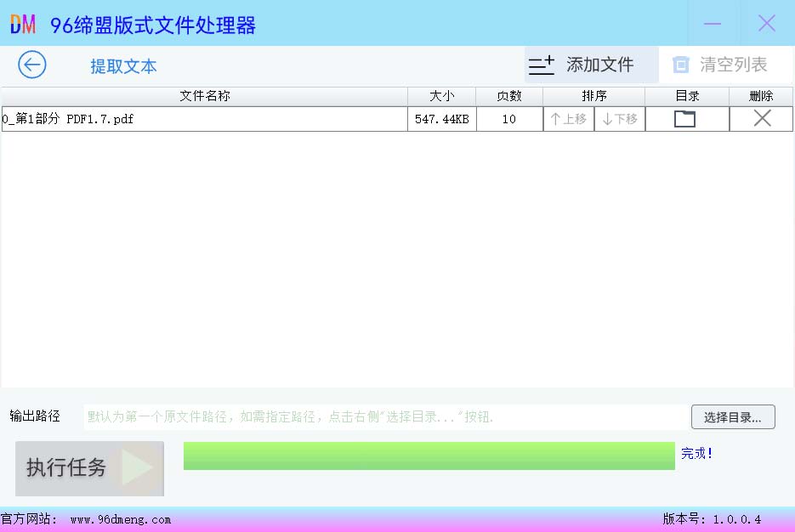This screenshot has width=795, height=532.
Task: Move file down with 下移 button
Action: (x=620, y=119)
